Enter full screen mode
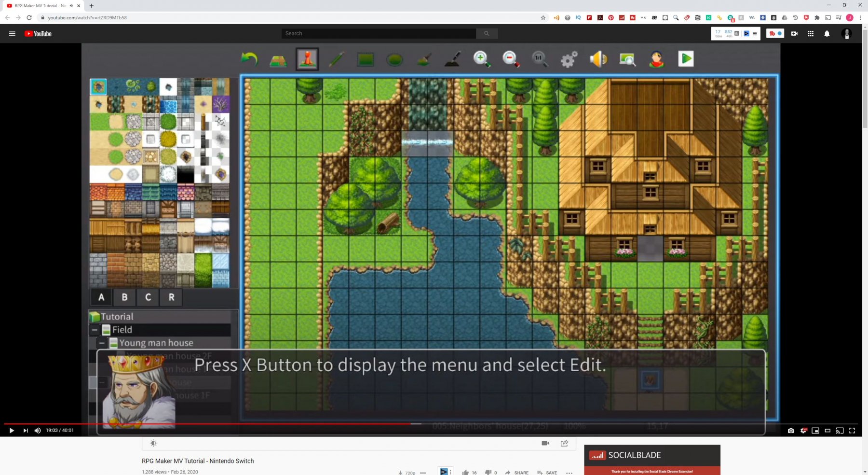This screenshot has width=868, height=475. click(x=852, y=431)
